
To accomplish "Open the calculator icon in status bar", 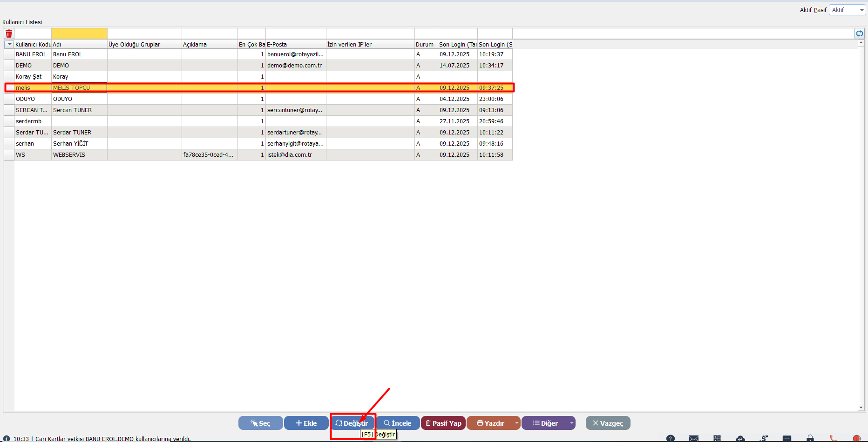I will coord(717,438).
